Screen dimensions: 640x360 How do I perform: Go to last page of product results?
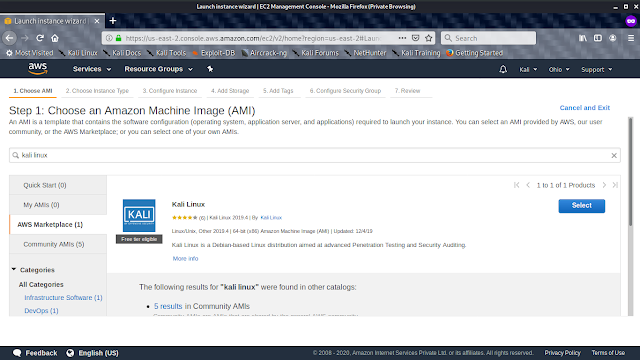click(615, 185)
